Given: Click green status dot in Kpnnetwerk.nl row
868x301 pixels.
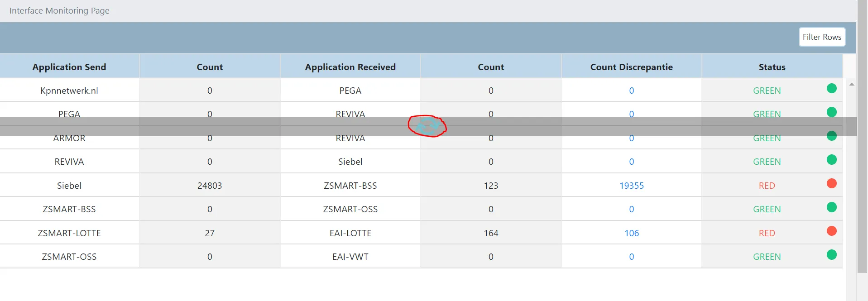Looking at the screenshot, I should coord(832,88).
